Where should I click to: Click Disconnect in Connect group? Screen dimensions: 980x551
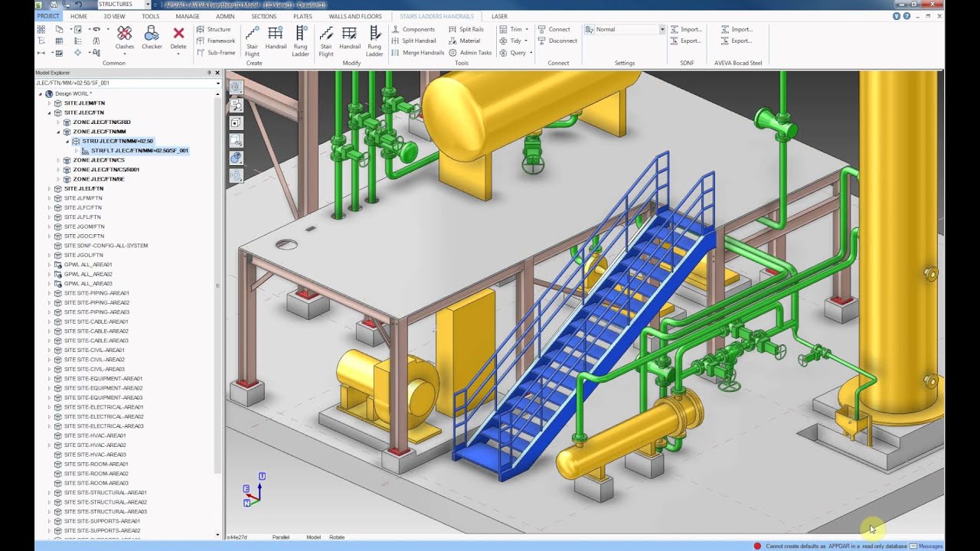pos(557,41)
